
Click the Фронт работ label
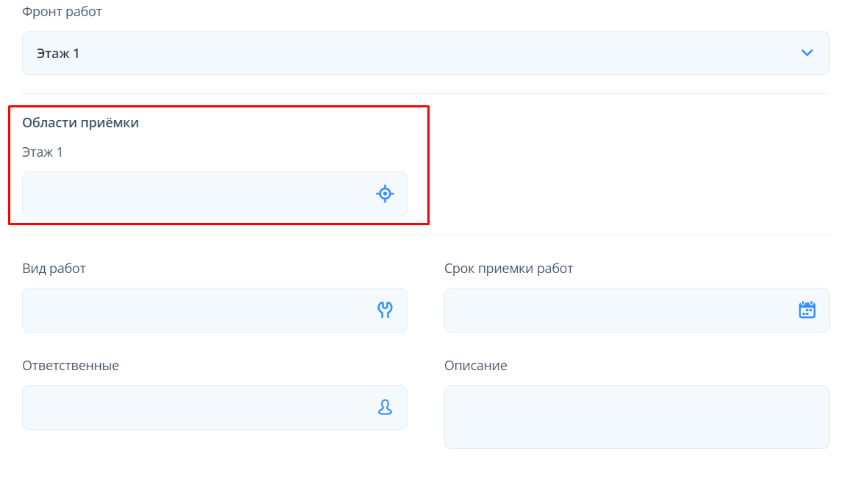[x=62, y=12]
